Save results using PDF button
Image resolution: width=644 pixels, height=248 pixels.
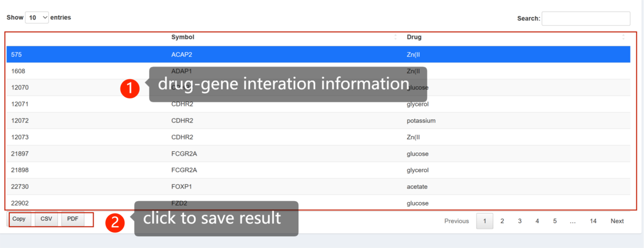tap(73, 219)
